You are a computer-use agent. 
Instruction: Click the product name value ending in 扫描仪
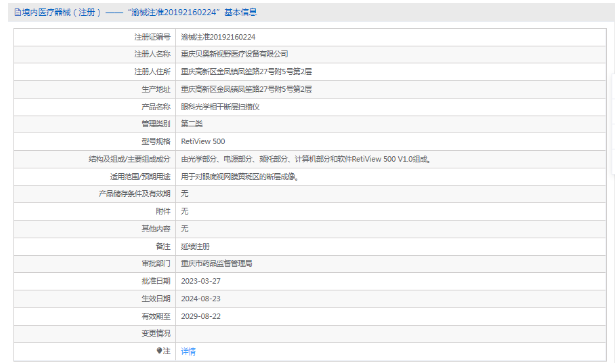tap(220, 106)
